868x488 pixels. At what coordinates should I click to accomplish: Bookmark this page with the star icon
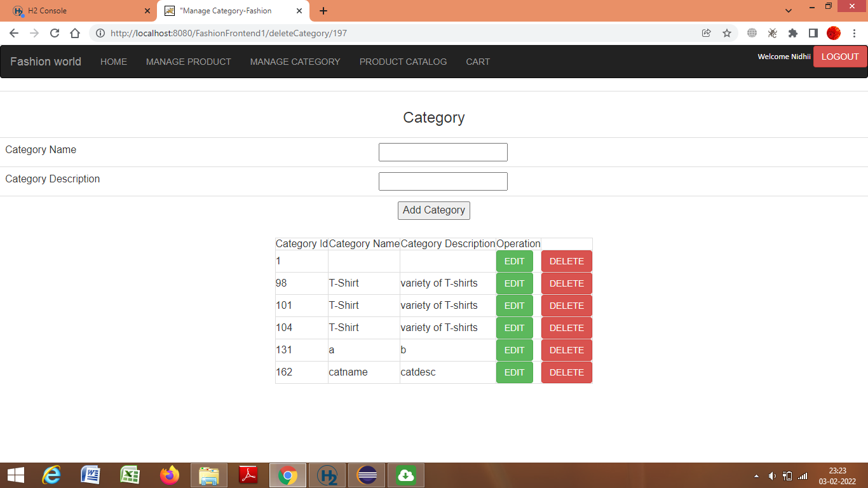pyautogui.click(x=726, y=33)
